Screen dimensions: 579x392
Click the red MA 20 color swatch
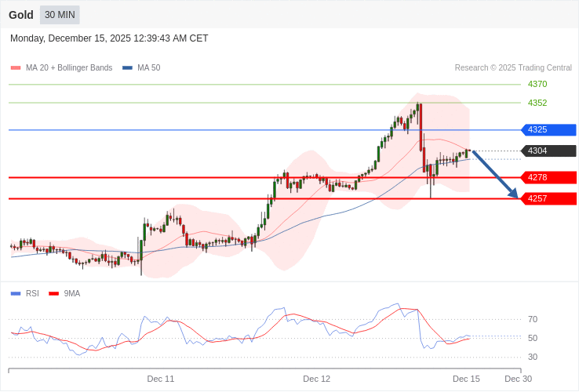click(x=16, y=67)
